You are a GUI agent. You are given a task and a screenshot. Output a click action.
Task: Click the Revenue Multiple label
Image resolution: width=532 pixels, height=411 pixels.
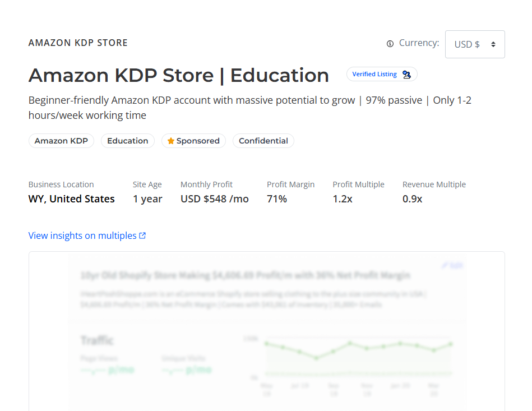coord(434,184)
